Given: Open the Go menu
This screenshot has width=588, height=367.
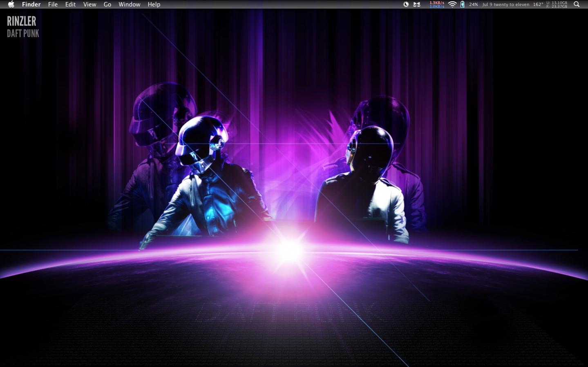Looking at the screenshot, I should pyautogui.click(x=107, y=4).
